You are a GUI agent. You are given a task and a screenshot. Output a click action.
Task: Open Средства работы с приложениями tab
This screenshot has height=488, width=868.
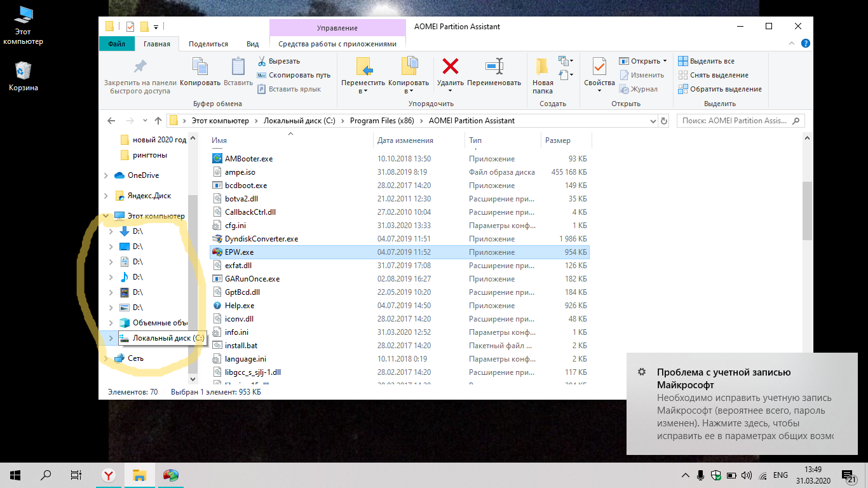[x=337, y=44]
